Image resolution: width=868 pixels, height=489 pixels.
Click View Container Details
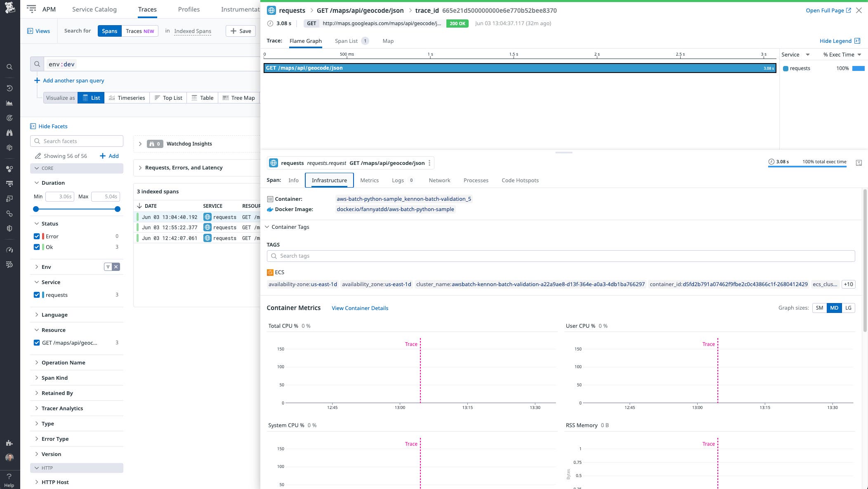359,308
